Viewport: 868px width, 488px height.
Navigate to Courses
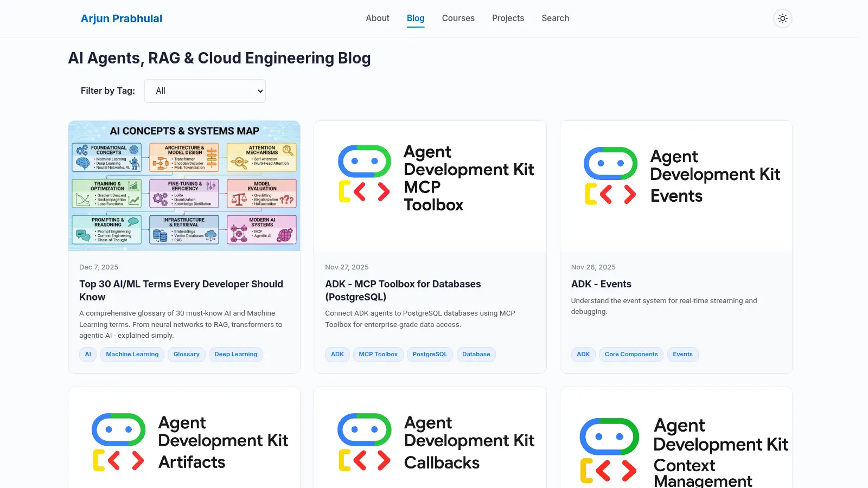(x=458, y=18)
